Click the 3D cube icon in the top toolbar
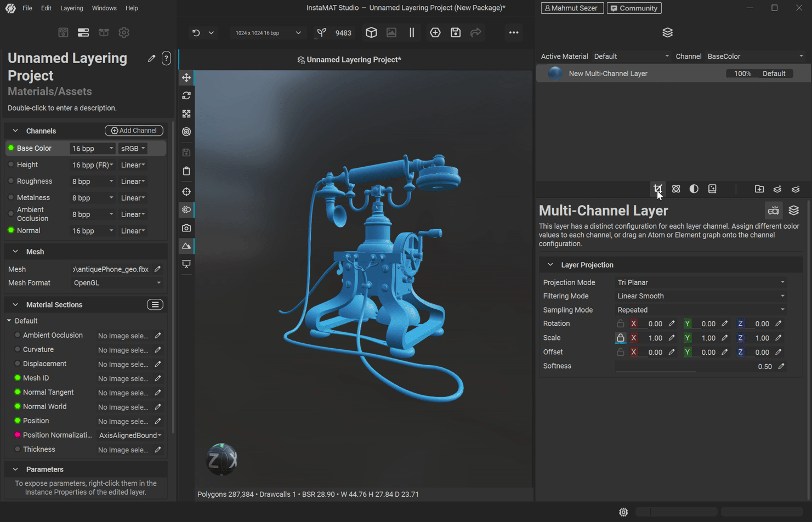 371,33
